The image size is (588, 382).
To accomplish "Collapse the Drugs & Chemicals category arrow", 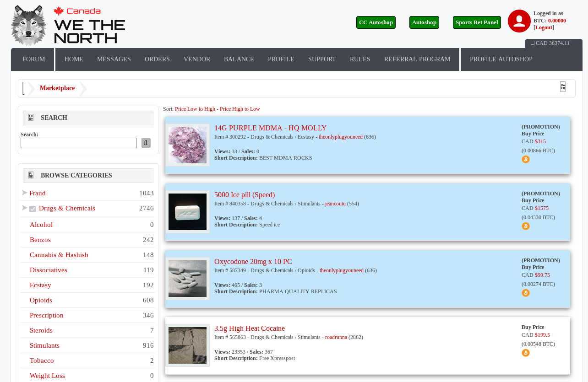I will [x=24, y=208].
